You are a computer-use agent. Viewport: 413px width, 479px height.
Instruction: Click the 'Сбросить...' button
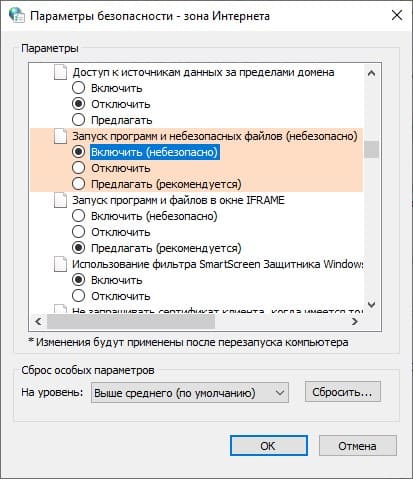(x=342, y=392)
